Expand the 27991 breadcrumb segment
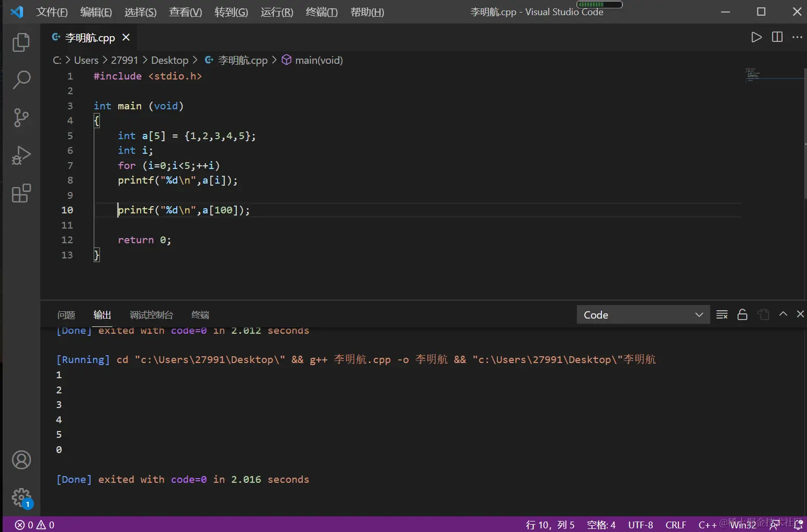This screenshot has width=807, height=532. pos(124,60)
